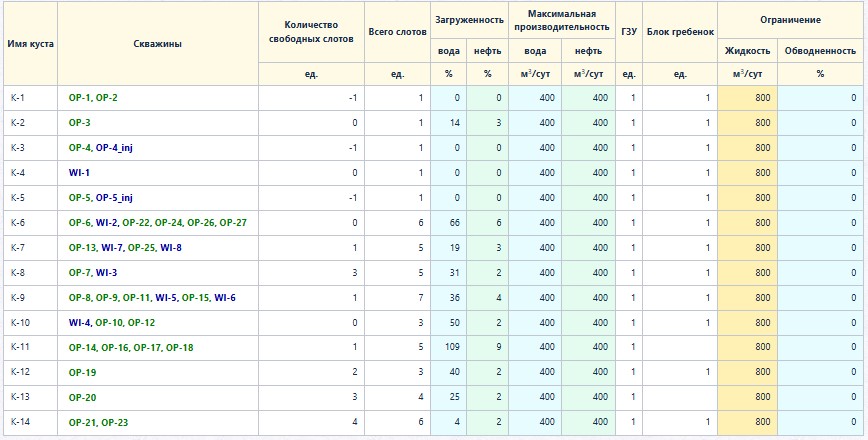
Task: Click 'Максимальная производительность' group header
Action: [x=562, y=20]
